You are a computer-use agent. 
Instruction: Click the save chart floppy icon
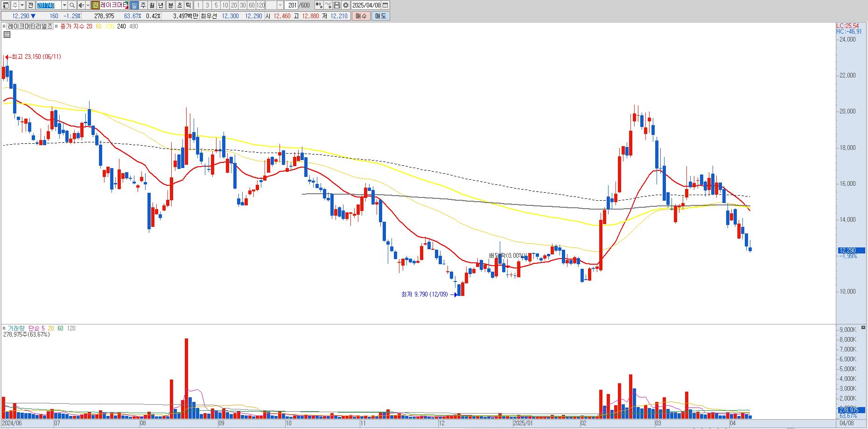point(336,5)
